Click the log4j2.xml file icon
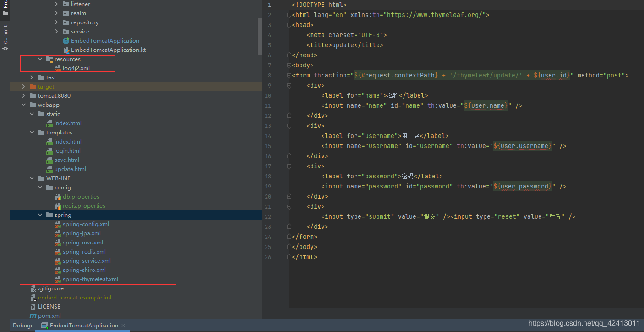This screenshot has height=332, width=644. point(58,68)
